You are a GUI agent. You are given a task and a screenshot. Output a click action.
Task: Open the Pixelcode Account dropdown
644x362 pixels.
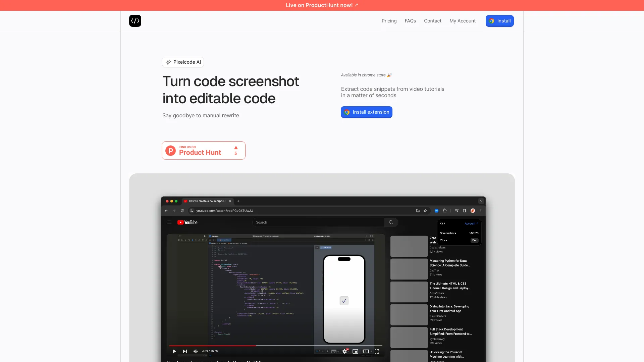pyautogui.click(x=471, y=223)
